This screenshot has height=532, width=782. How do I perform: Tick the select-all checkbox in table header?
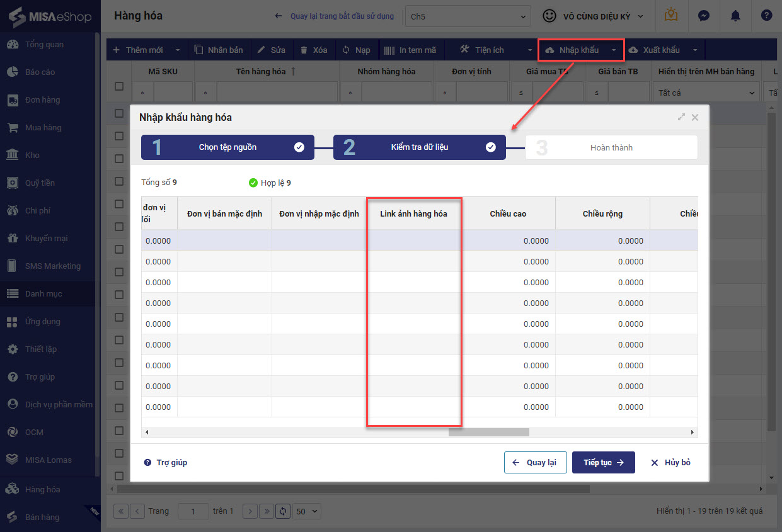point(119,86)
